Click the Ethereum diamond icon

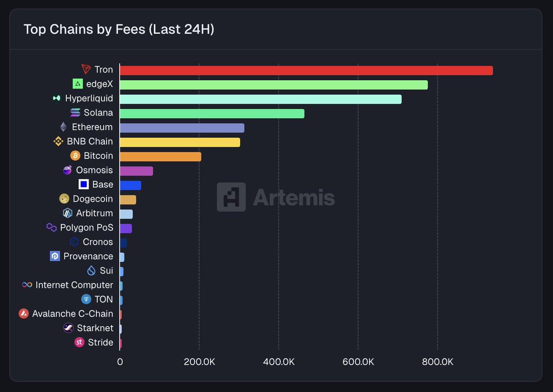pos(65,127)
